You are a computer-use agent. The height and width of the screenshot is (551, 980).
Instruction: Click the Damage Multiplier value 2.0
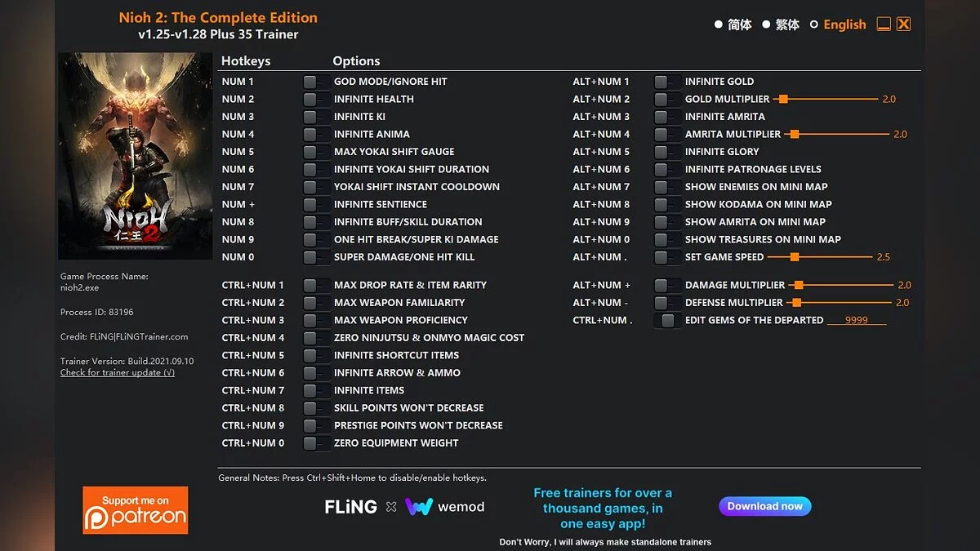click(904, 285)
